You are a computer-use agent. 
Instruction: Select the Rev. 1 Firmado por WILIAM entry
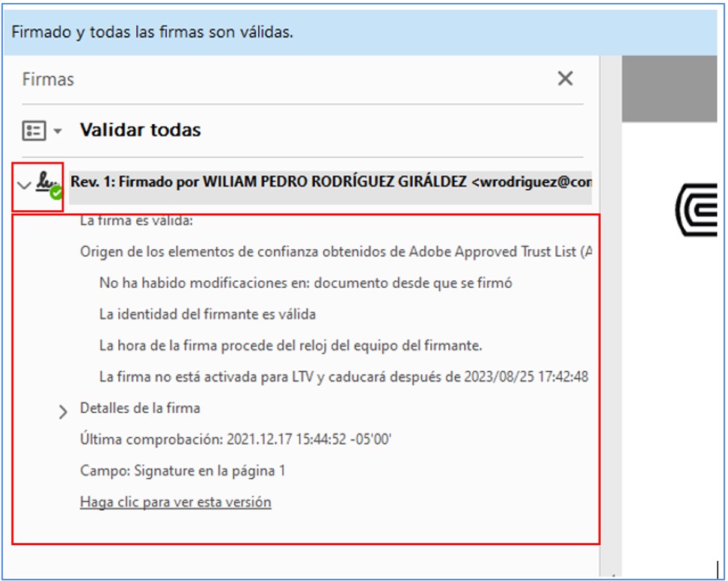329,181
